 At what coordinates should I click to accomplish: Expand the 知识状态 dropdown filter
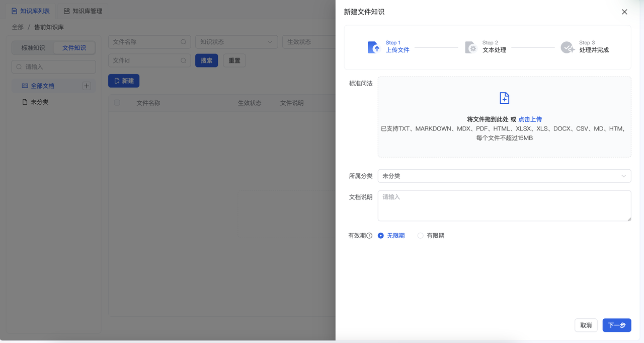pos(236,42)
